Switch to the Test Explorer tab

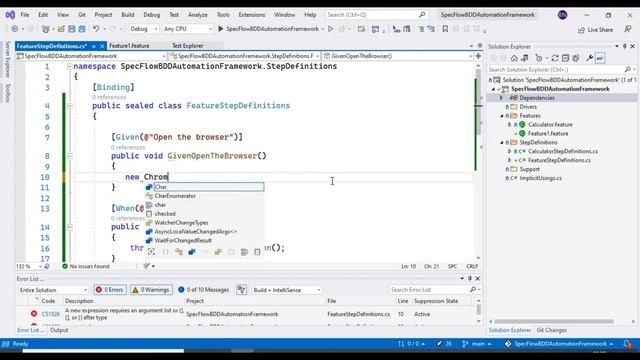(x=187, y=46)
